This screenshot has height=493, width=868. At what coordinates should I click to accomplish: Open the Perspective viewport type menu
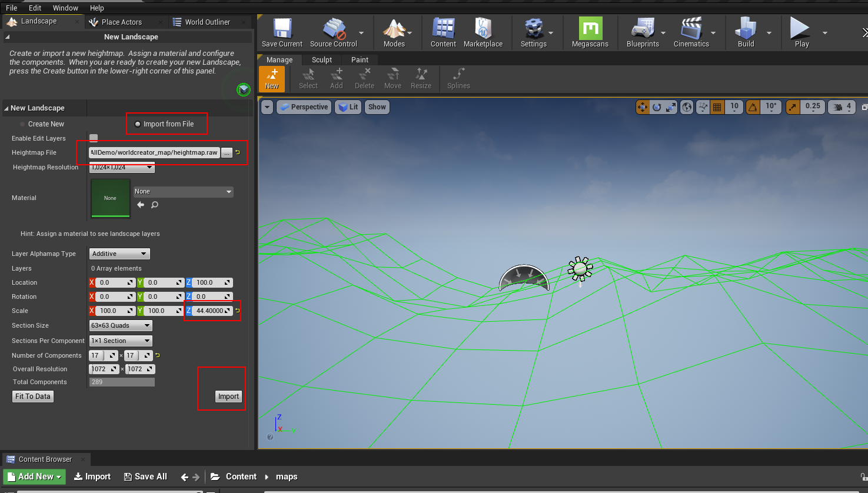tap(304, 107)
